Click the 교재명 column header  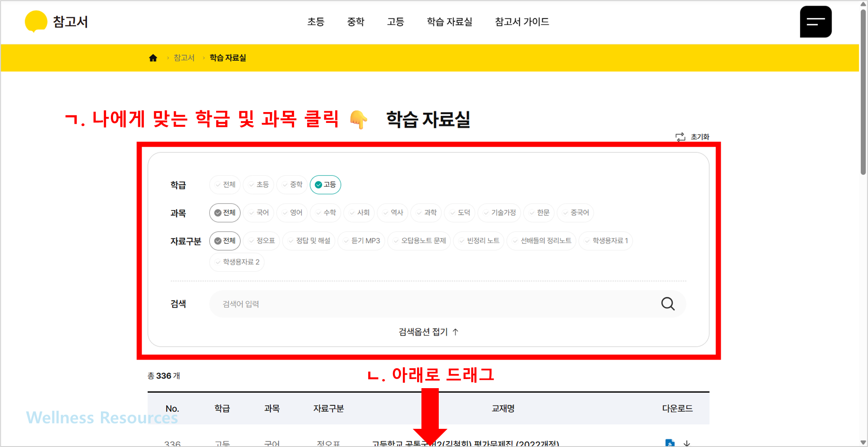[x=503, y=408]
